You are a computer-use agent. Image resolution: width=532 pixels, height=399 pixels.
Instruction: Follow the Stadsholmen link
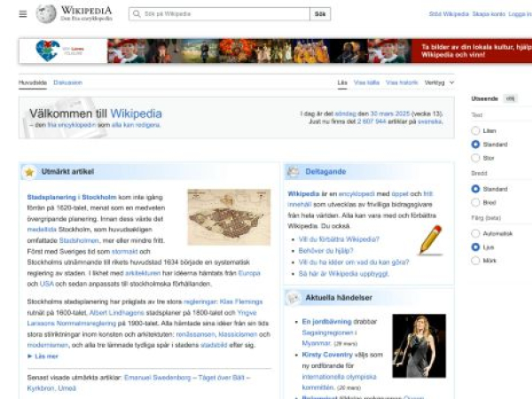[79, 240]
